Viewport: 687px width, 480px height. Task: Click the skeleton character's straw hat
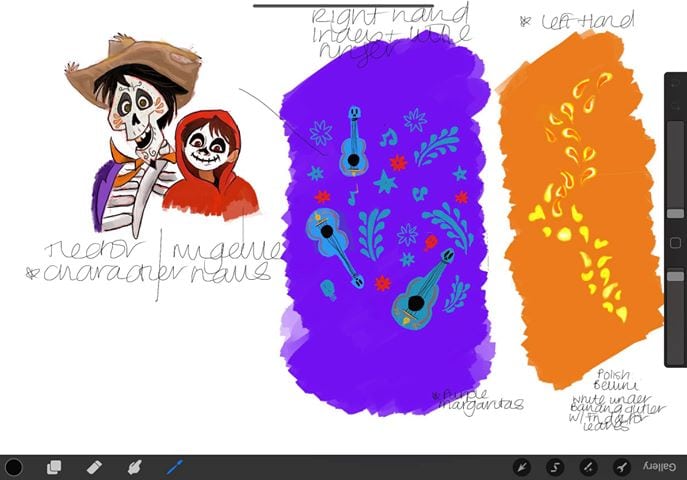[x=130, y=62]
